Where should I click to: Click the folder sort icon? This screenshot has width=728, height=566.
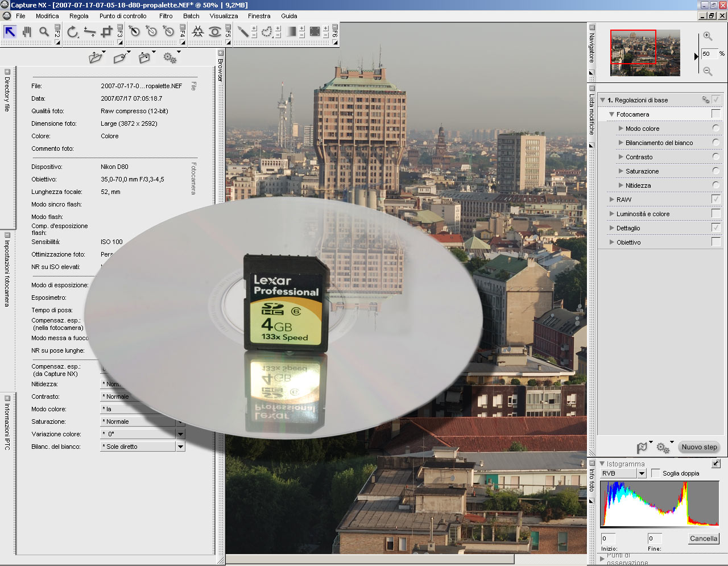[144, 57]
